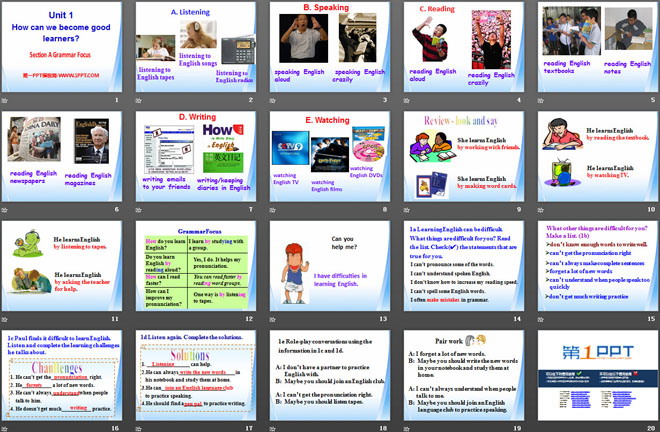Click slide number label 16

click(115, 428)
